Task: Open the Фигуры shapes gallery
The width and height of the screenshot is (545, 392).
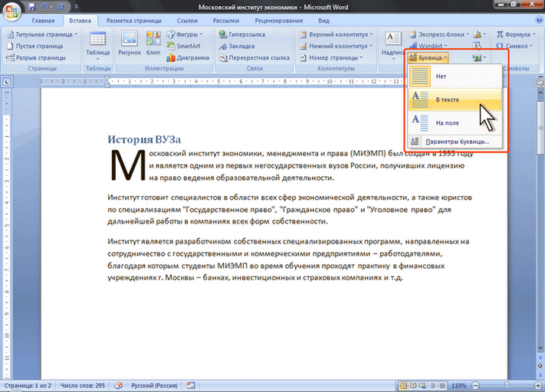Action: click(185, 34)
